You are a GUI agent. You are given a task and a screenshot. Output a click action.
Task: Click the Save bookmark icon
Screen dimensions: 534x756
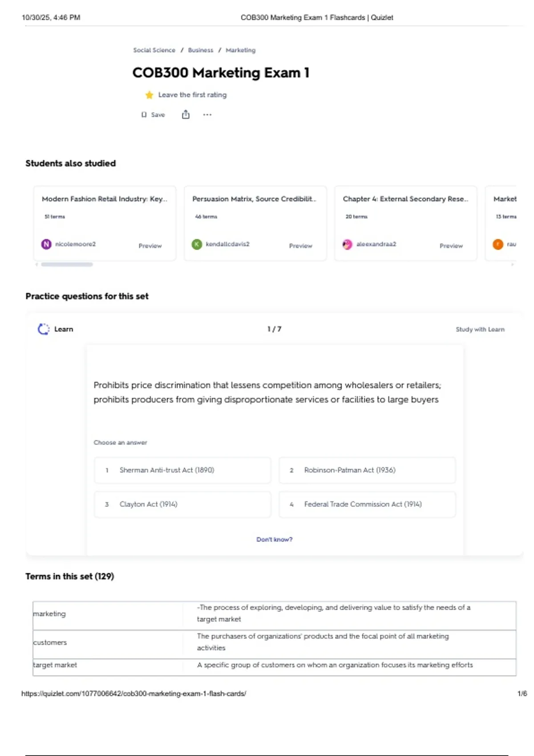144,115
